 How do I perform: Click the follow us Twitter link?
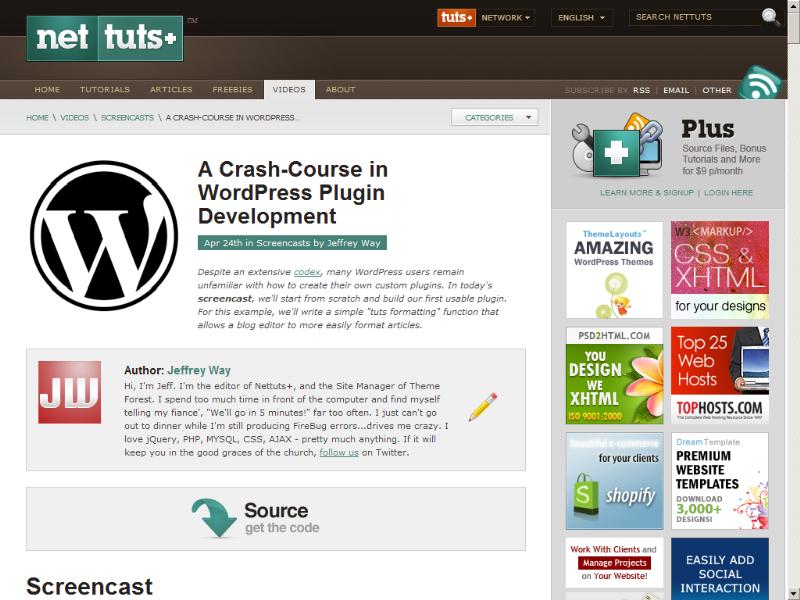tap(339, 453)
